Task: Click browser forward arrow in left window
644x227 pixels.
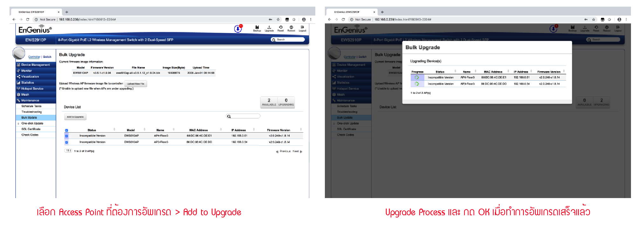Action: tap(21, 19)
